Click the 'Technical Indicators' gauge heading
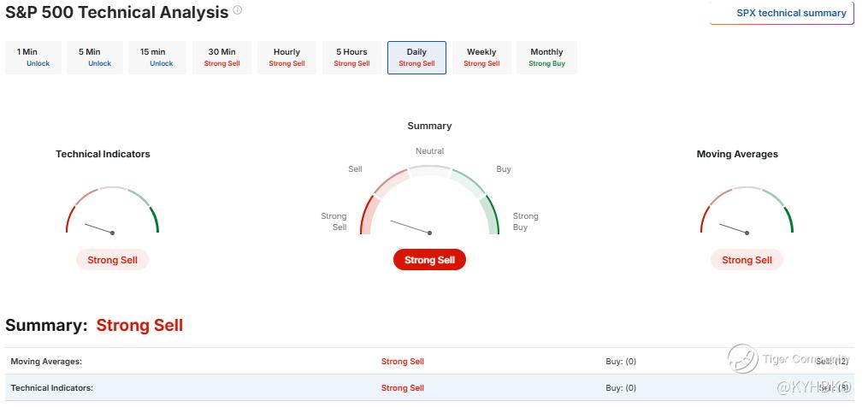The image size is (868, 407). (x=103, y=154)
